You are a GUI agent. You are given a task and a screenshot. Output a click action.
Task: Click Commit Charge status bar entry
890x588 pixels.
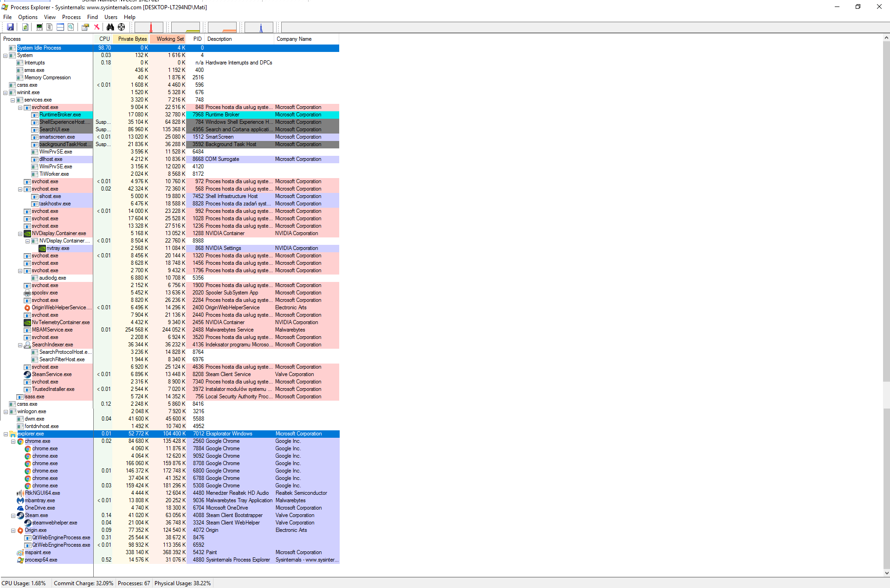pyautogui.click(x=84, y=583)
